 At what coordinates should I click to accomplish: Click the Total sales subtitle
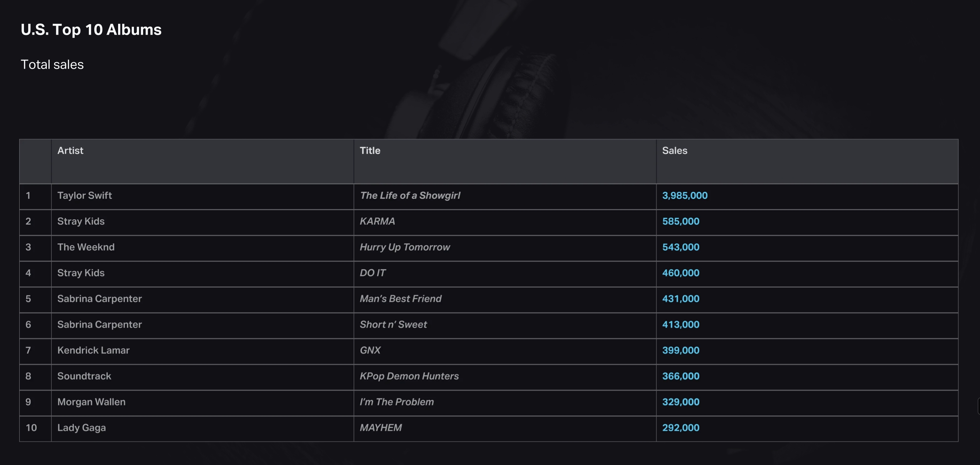pyautogui.click(x=52, y=65)
